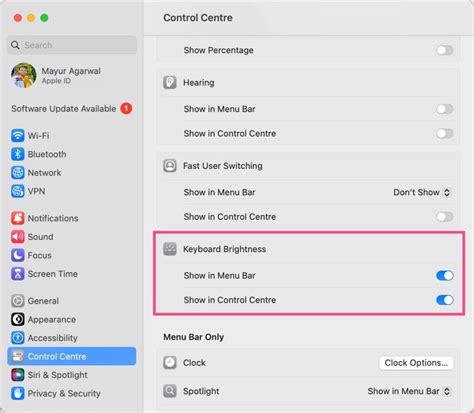Viewport: 474px width, 413px height.
Task: Open the Accessibility icon in sidebar
Action: (18, 338)
